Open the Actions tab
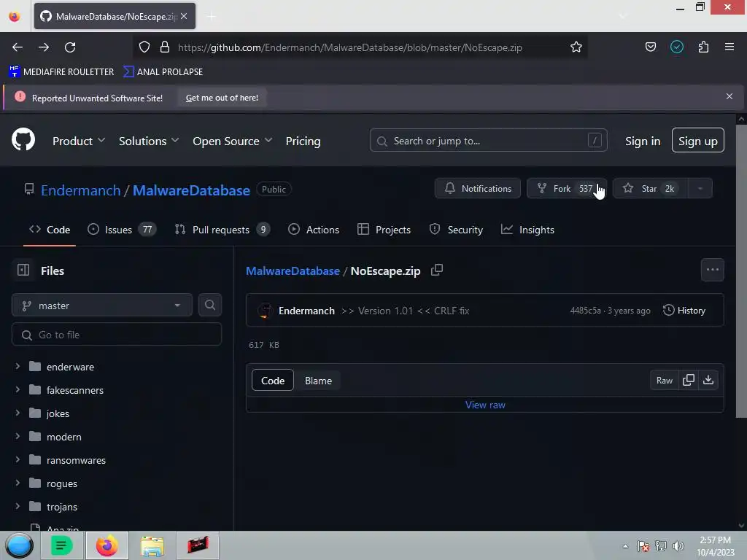 tap(314, 230)
